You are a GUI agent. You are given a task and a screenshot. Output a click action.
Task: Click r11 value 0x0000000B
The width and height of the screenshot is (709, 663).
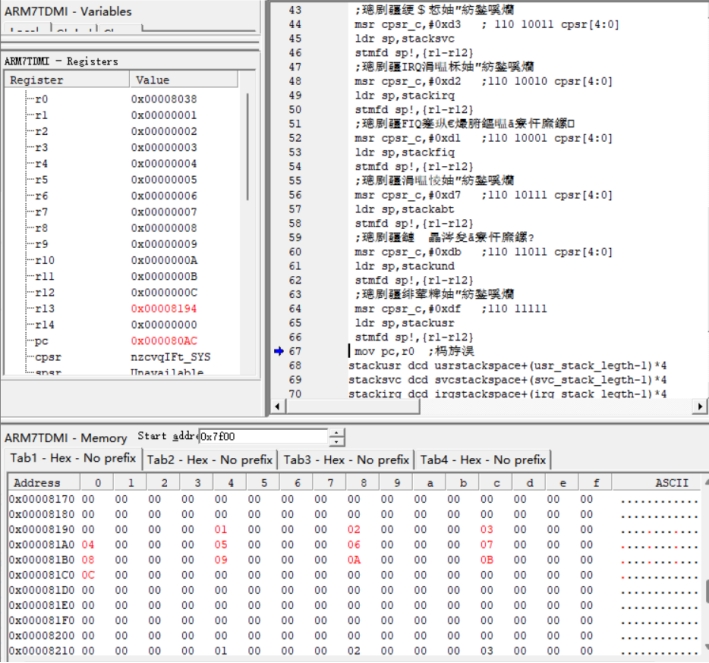pos(164,276)
